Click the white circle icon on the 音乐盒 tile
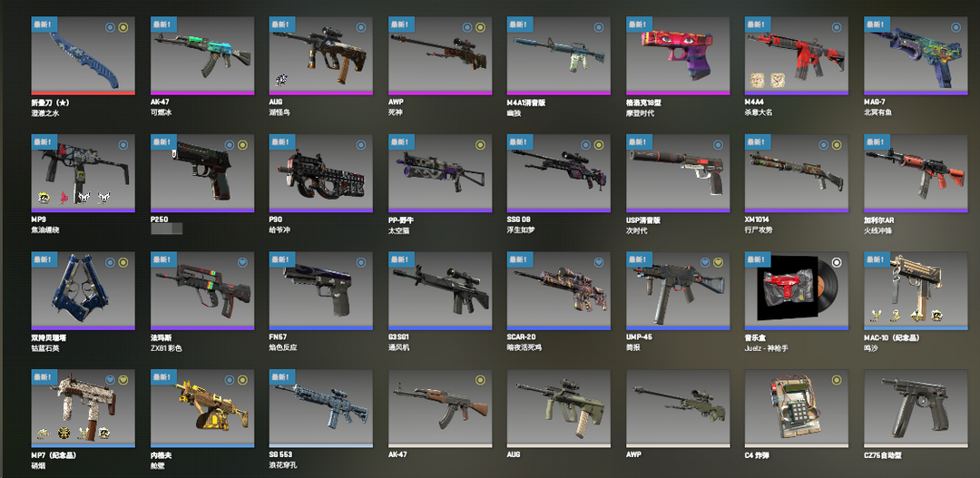The height and width of the screenshot is (478, 980). [x=837, y=262]
